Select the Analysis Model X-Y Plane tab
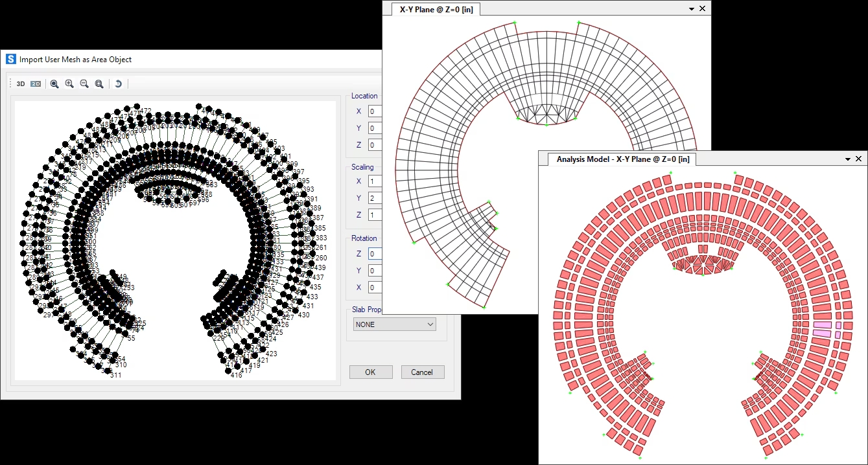This screenshot has width=868, height=465. click(622, 159)
